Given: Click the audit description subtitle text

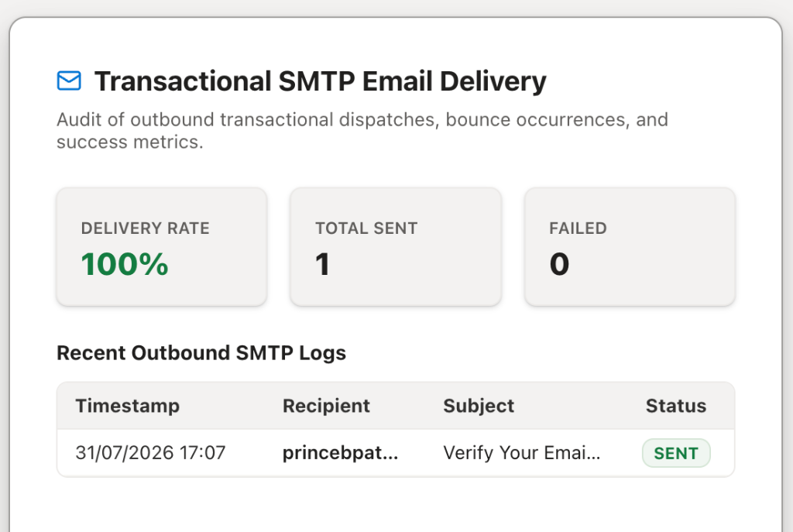Looking at the screenshot, I should pyautogui.click(x=362, y=131).
